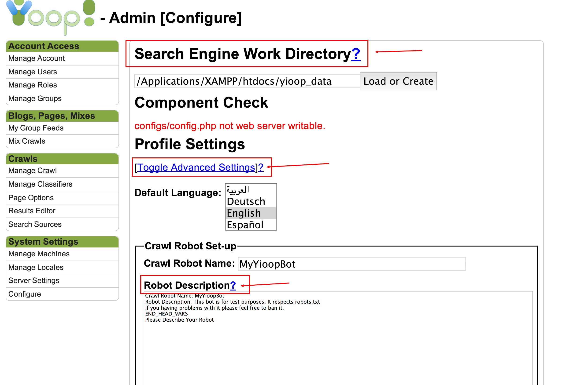588x385 pixels.
Task: Click the Crawls section header
Action: pos(62,159)
